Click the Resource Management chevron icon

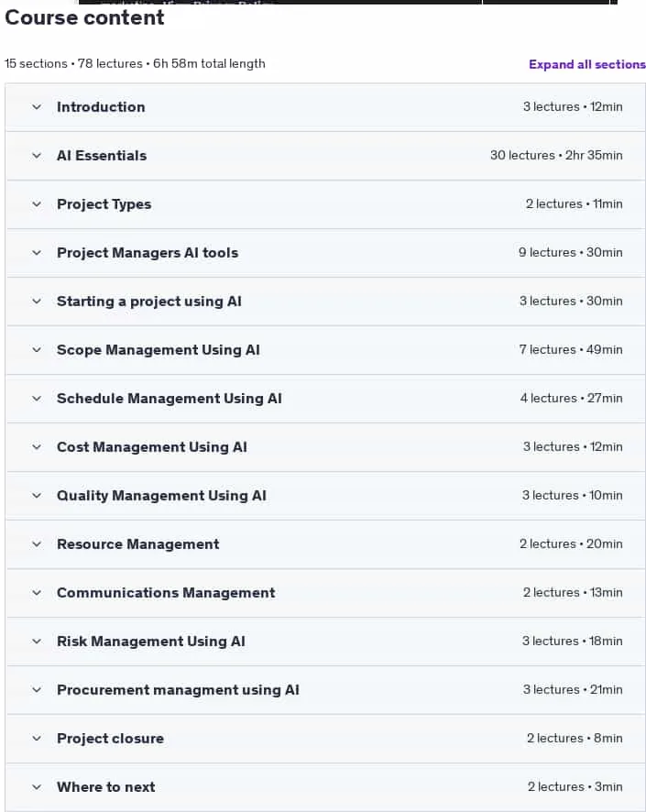point(37,544)
